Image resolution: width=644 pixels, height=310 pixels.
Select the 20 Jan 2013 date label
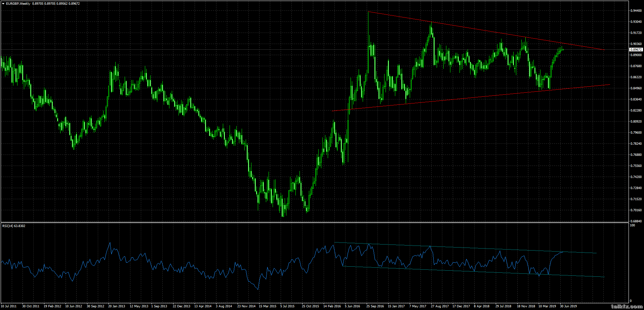click(x=117, y=306)
